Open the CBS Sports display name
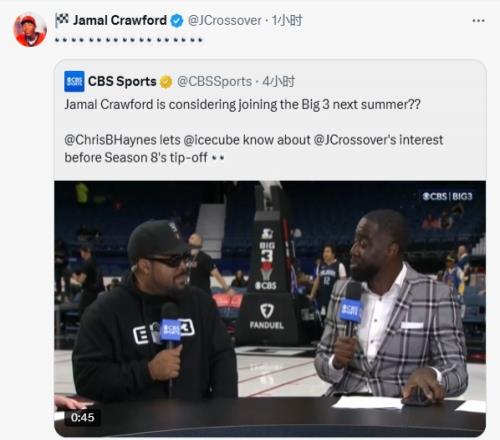 tap(122, 81)
